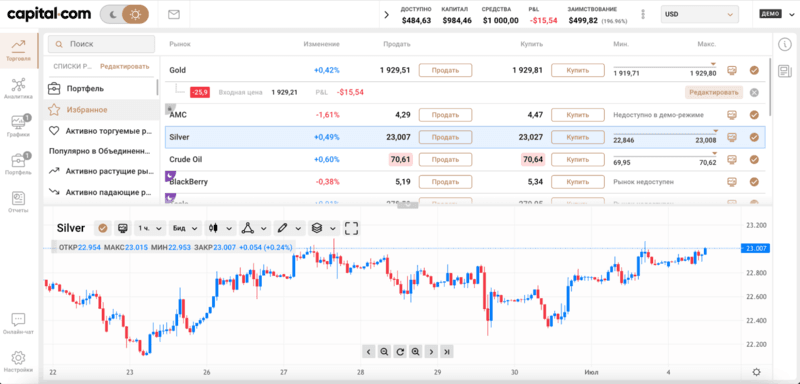This screenshot has height=384, width=800.
Task: Open the indicators triangle dropdown
Action: [255, 228]
